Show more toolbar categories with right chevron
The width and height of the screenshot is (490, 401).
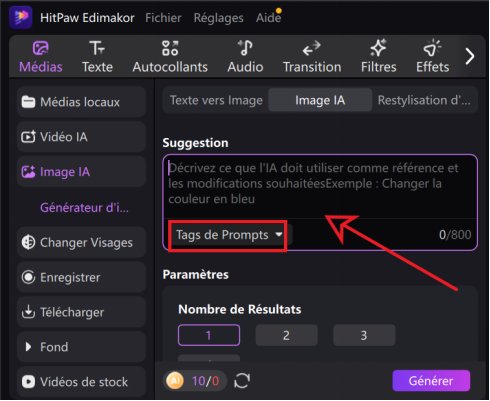pyautogui.click(x=470, y=56)
